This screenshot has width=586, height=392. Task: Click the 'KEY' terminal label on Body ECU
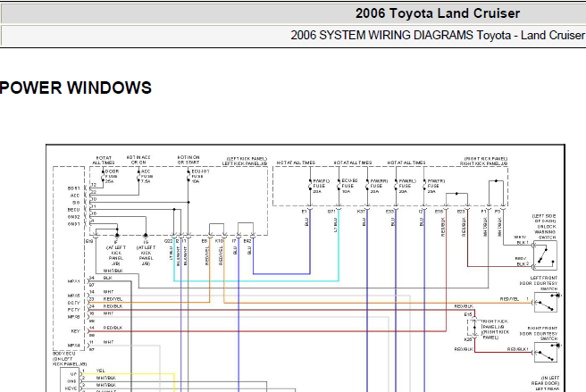point(76,331)
